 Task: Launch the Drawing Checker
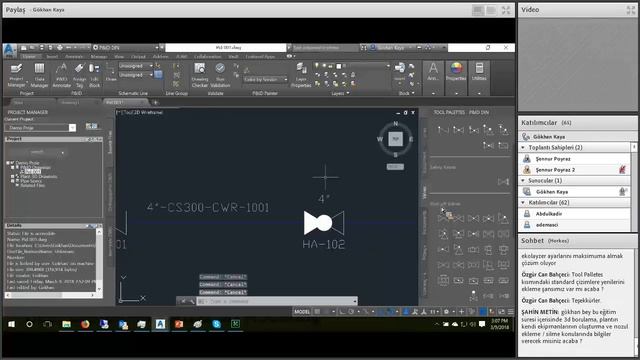click(200, 76)
